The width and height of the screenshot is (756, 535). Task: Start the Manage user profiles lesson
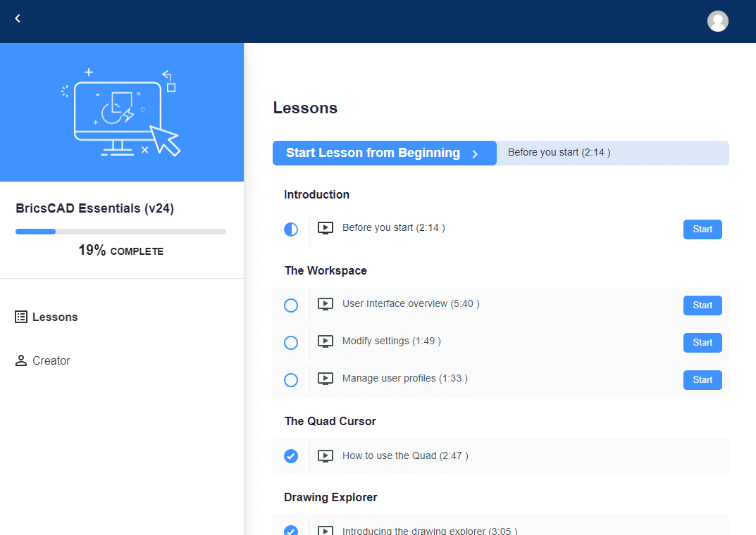[702, 380]
